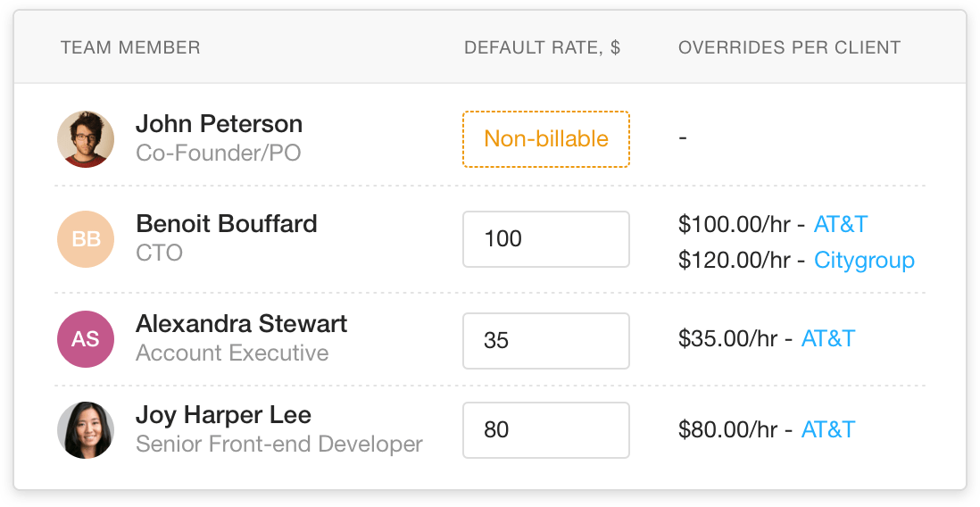
Task: Open Alexandra Stewart's AT&T override link
Action: point(827,338)
